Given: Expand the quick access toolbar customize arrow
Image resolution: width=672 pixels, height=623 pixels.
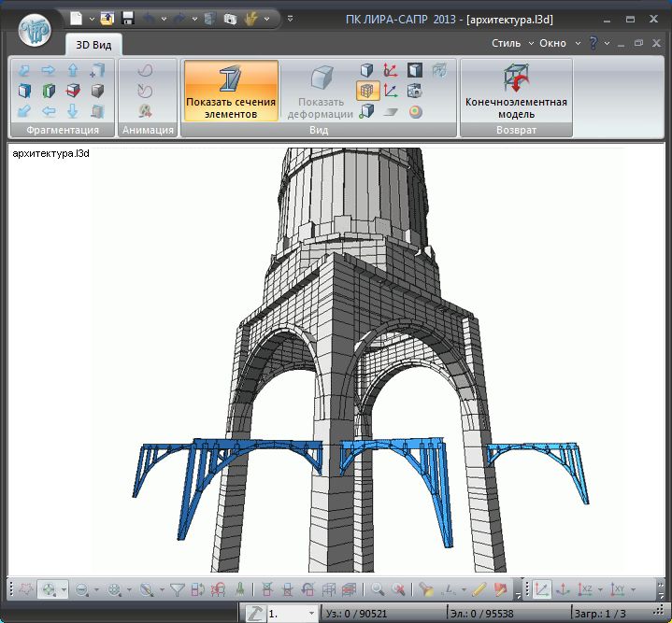Looking at the screenshot, I should coord(290,18).
